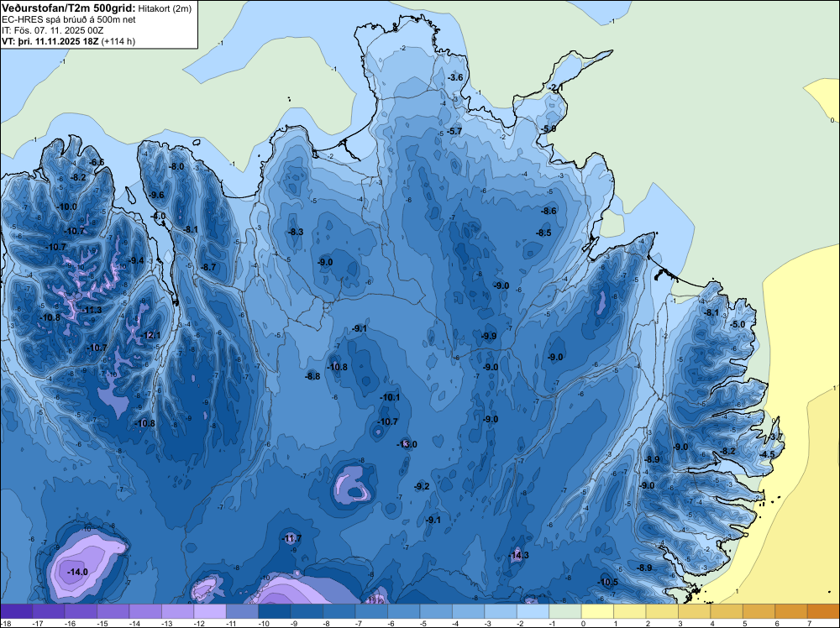The width and height of the screenshot is (840, 628).
Task: Click the -10.5 temperature label
Action: pyautogui.click(x=607, y=582)
